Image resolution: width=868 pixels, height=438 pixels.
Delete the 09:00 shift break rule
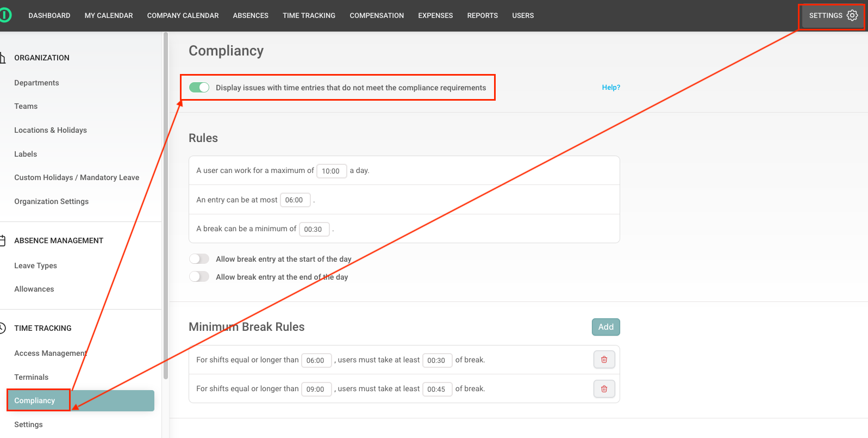[604, 388]
